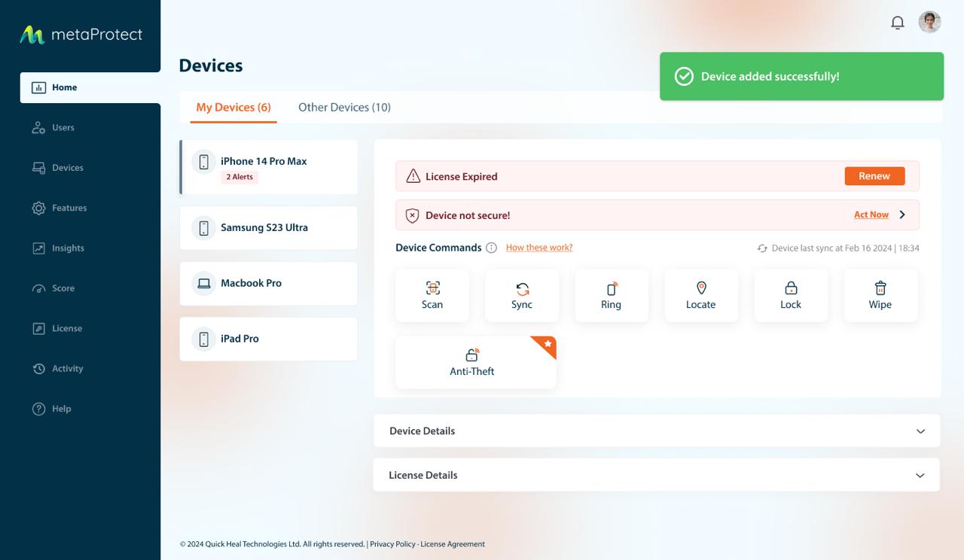Switch to the Other Devices (10) tab
This screenshot has width=964, height=560.
(x=344, y=107)
